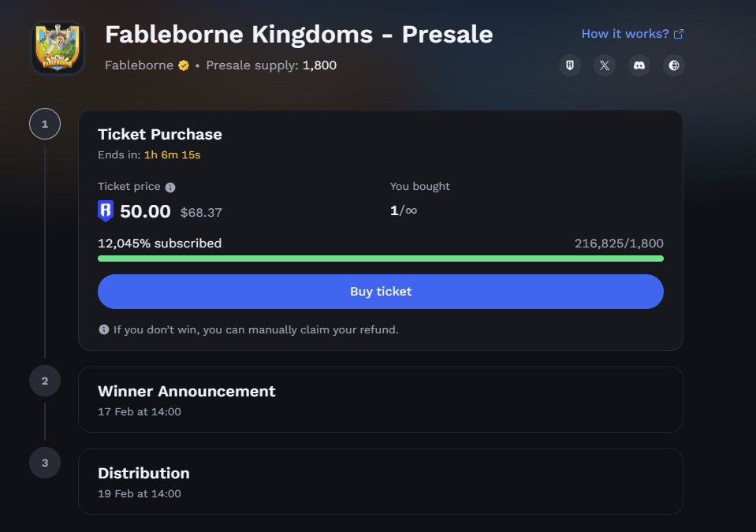This screenshot has height=532, width=756.
Task: Click the refund notice info icon
Action: (x=104, y=329)
